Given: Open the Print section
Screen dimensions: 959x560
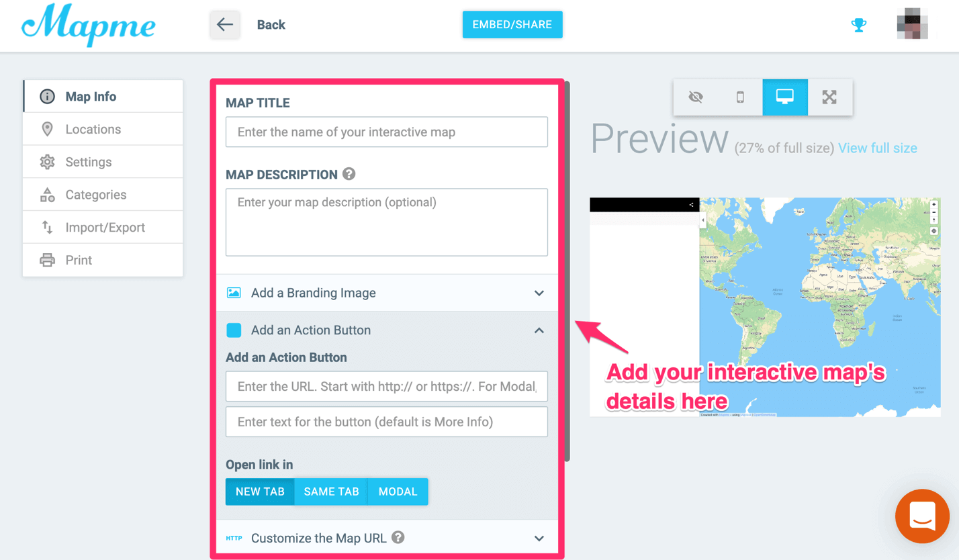Looking at the screenshot, I should click(103, 260).
